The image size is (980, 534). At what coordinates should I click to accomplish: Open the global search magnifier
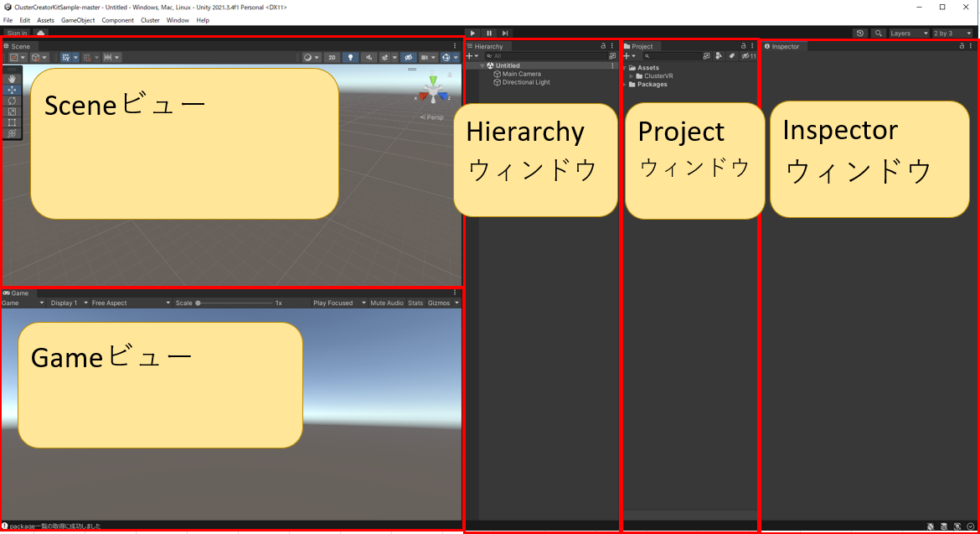click(878, 34)
